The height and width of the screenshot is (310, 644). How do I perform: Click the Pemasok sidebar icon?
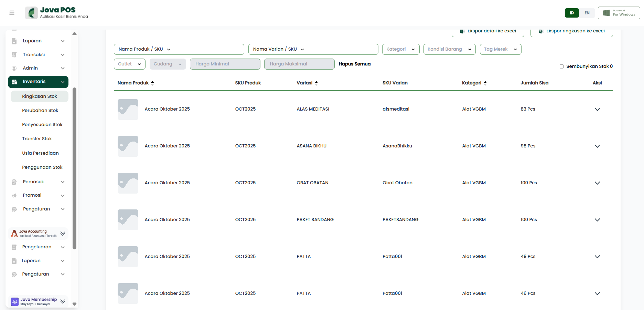pos(14,182)
